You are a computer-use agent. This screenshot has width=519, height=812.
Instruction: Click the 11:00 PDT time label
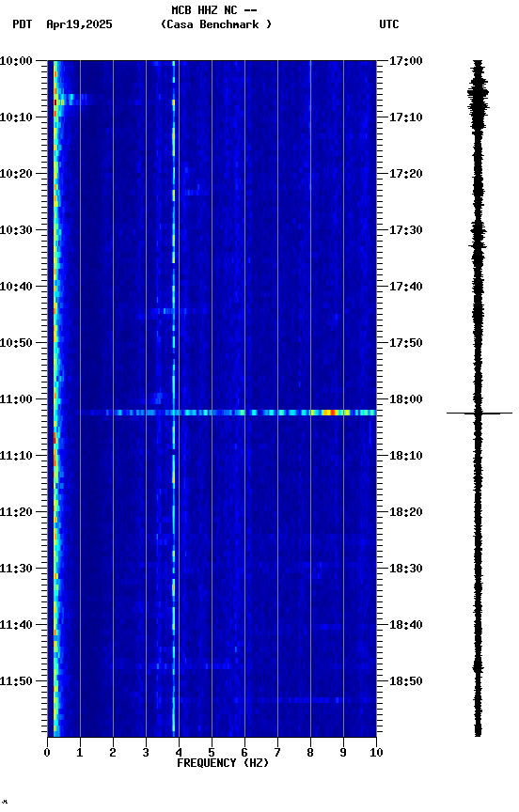pos(16,399)
